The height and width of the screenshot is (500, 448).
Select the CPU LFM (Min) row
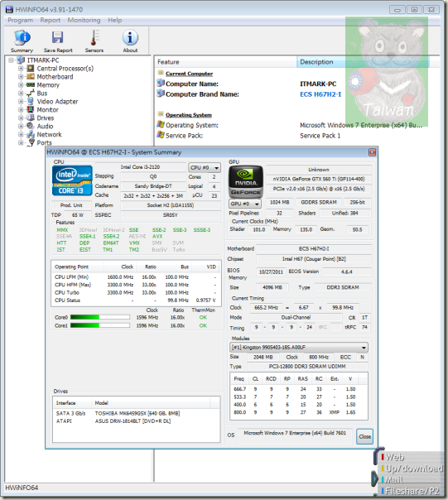click(136, 276)
